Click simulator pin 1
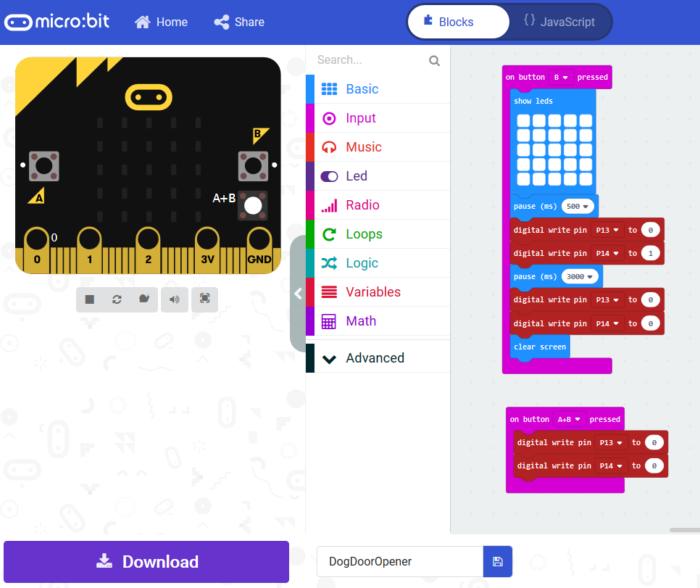This screenshot has width=700, height=588. tap(90, 250)
